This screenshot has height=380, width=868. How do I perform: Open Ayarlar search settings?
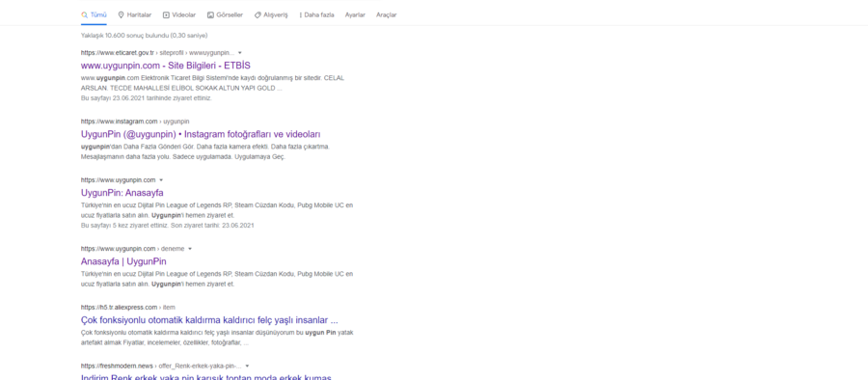click(x=355, y=15)
